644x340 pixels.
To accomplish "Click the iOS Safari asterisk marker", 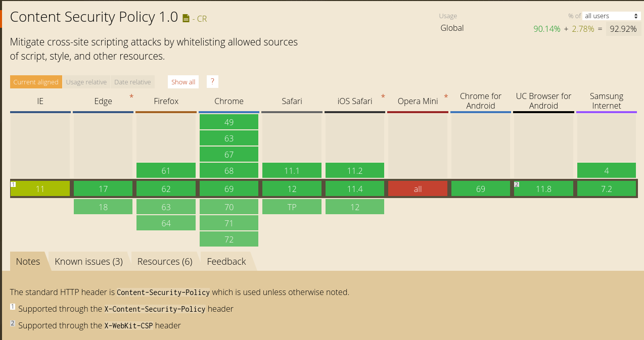I will pos(383,96).
